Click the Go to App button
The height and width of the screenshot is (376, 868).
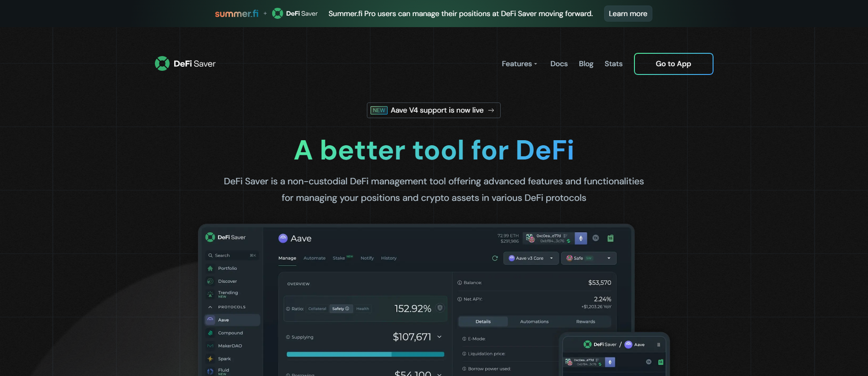674,64
